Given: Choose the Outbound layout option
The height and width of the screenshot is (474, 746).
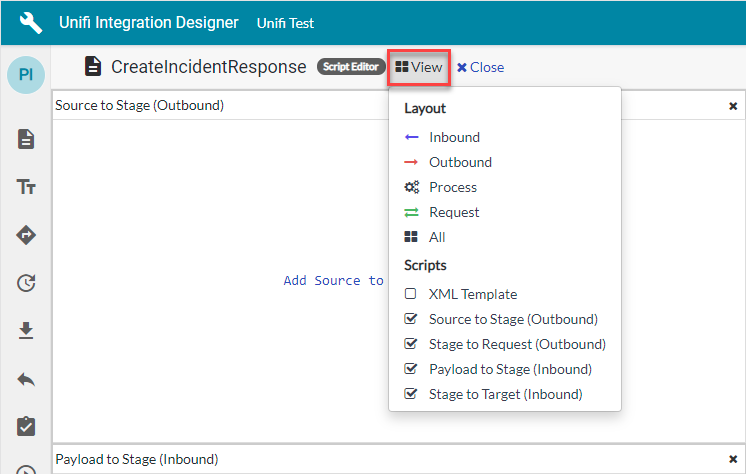Looking at the screenshot, I should [x=459, y=163].
